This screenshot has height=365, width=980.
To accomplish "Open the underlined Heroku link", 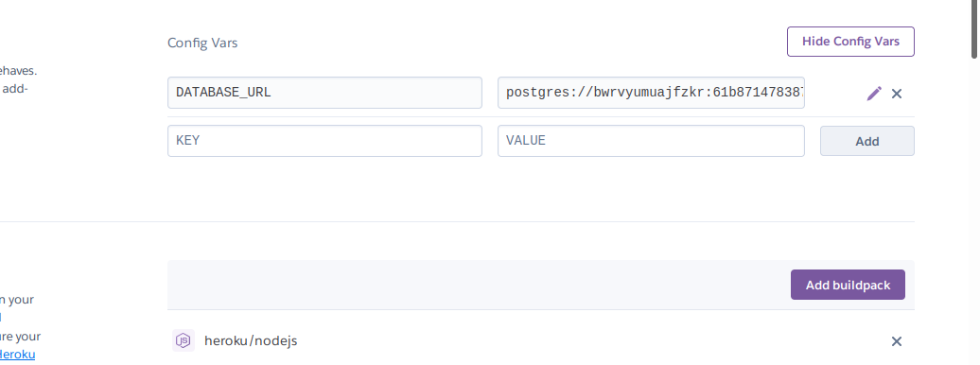I will pos(17,355).
